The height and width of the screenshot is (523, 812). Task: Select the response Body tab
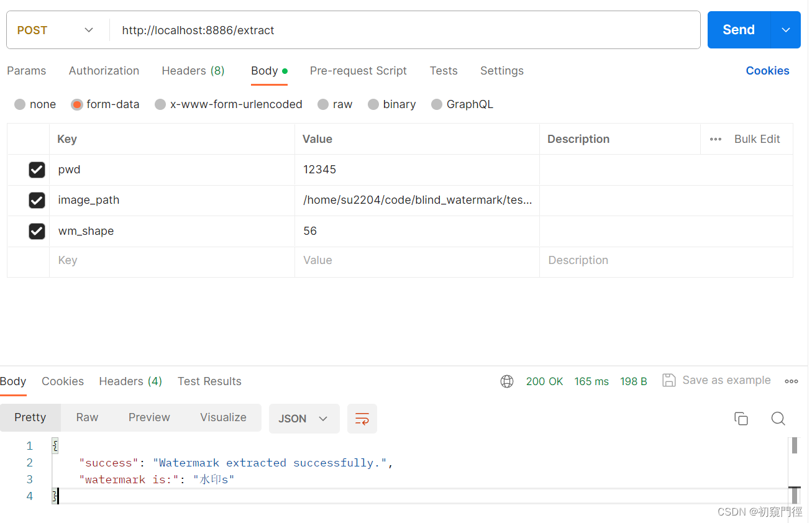[x=13, y=381]
